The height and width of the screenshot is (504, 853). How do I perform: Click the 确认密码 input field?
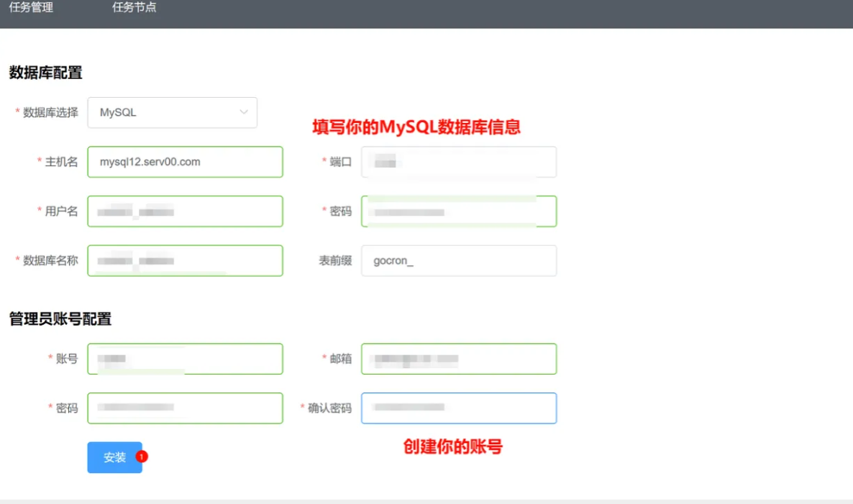pyautogui.click(x=458, y=408)
